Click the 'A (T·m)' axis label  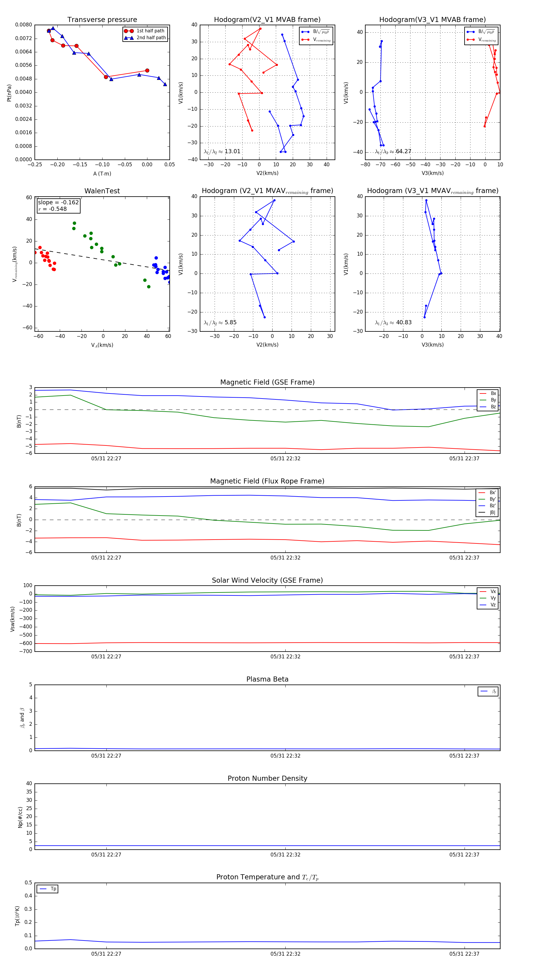click(102, 173)
